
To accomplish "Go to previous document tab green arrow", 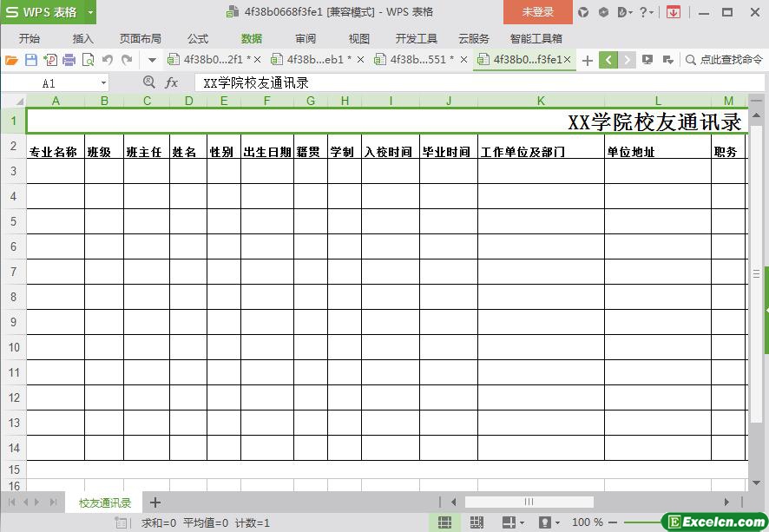I will tap(608, 60).
